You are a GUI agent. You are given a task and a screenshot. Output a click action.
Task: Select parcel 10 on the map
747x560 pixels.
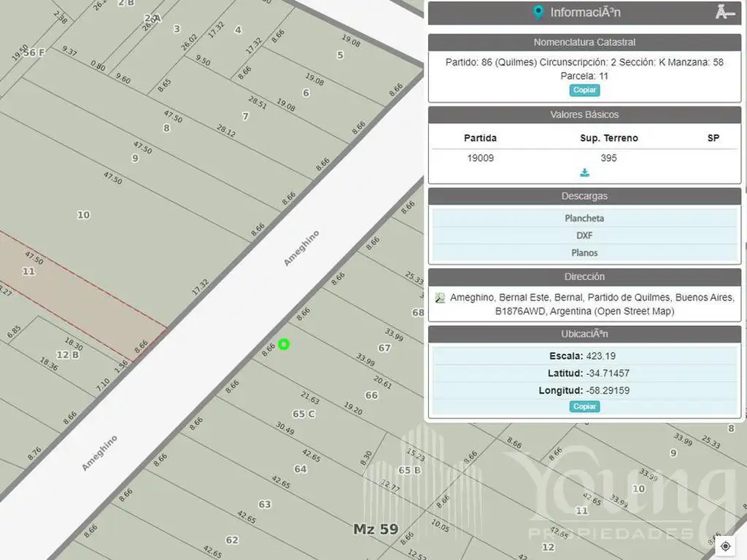83,214
